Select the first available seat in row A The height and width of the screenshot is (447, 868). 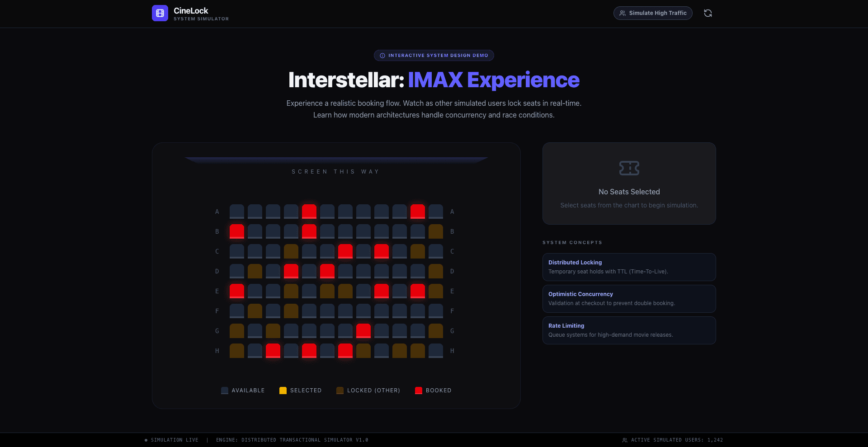click(x=237, y=212)
